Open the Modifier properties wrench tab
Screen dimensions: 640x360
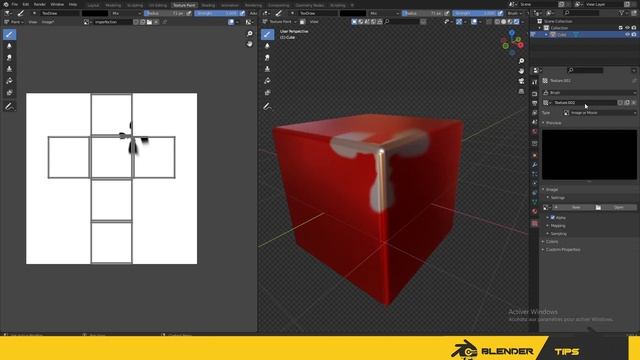[x=535, y=165]
